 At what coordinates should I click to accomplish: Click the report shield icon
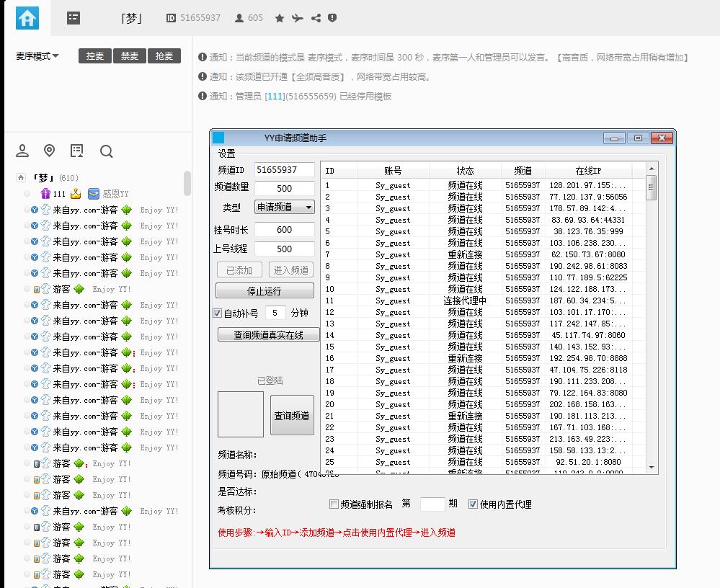(332, 18)
